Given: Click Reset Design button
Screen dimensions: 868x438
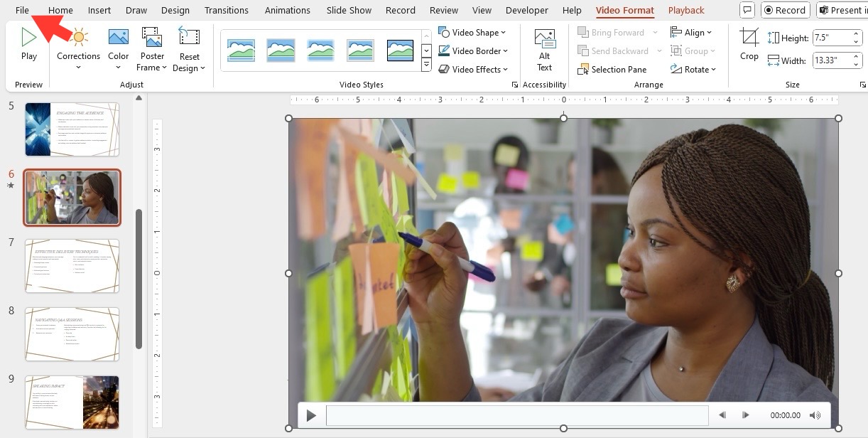Looking at the screenshot, I should 189,50.
